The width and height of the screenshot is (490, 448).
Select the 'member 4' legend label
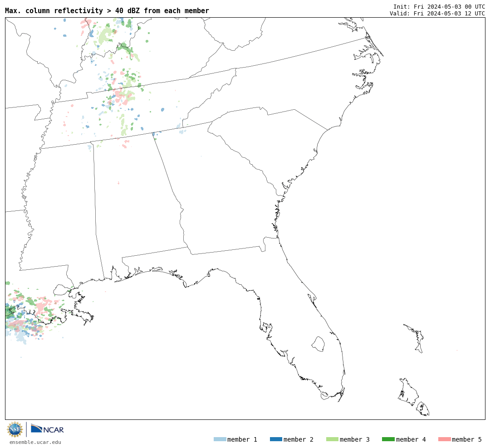411,439
